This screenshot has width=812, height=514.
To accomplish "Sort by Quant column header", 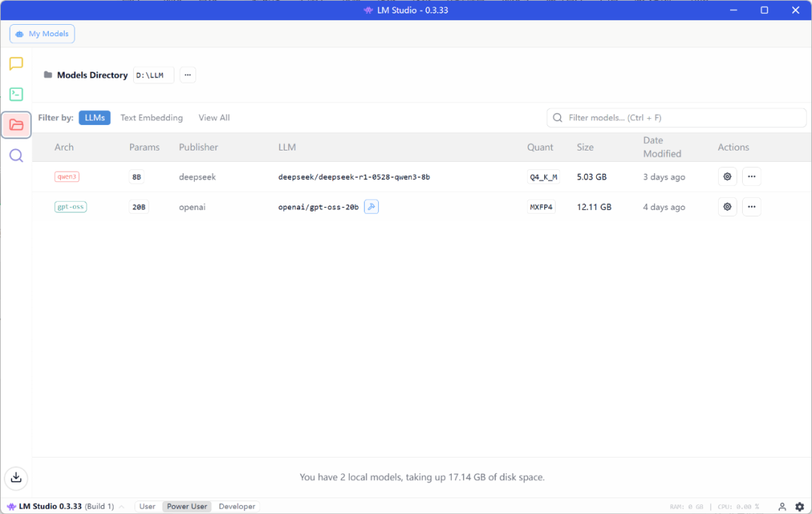I will pyautogui.click(x=540, y=148).
